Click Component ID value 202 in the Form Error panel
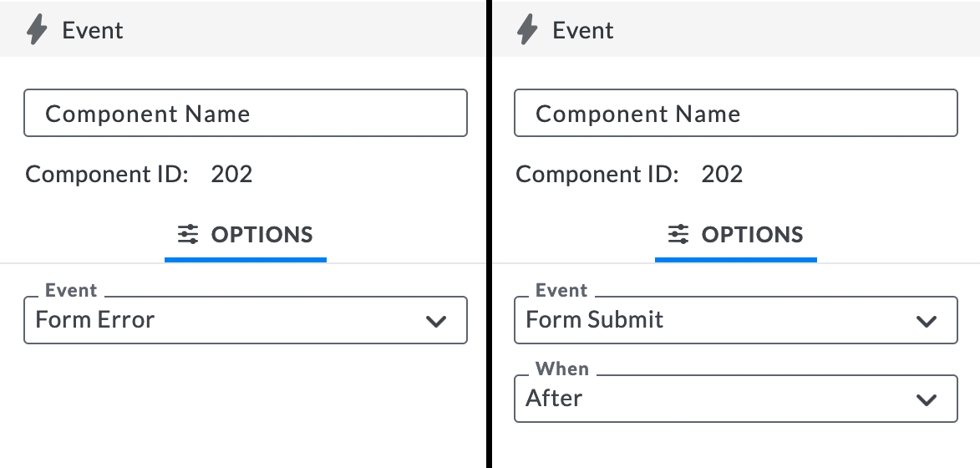 231,175
